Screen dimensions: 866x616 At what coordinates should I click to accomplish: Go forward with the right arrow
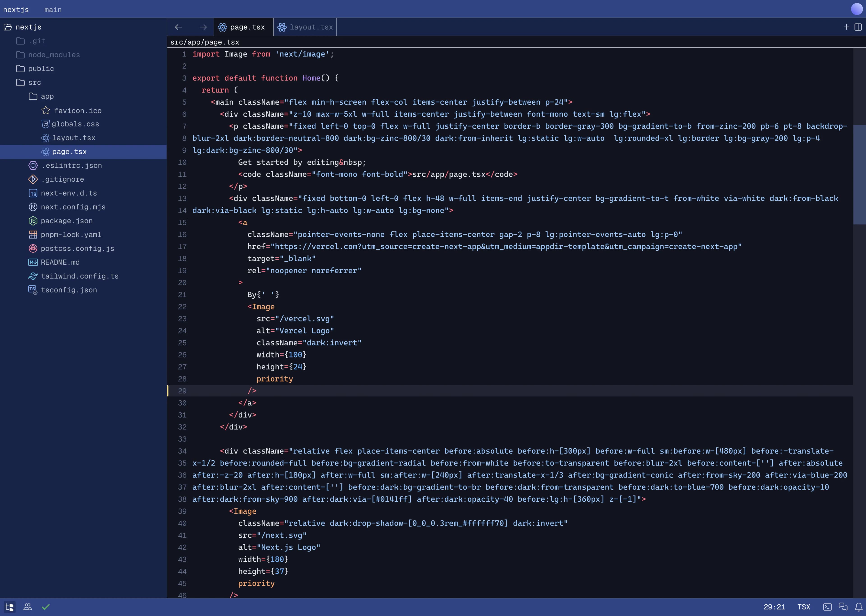[x=203, y=27]
